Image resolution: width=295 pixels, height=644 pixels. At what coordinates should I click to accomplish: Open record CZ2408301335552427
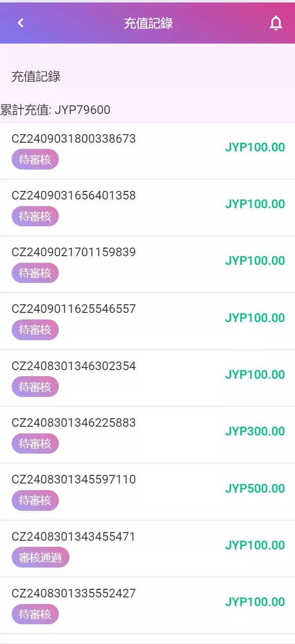147,605
